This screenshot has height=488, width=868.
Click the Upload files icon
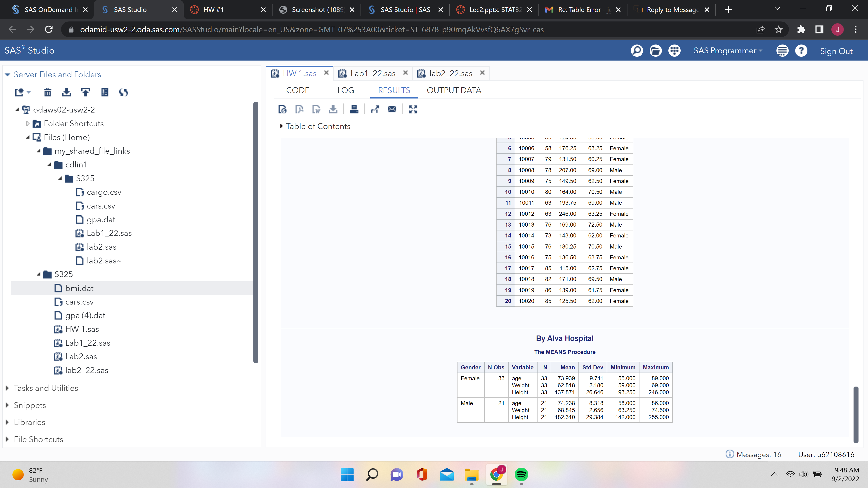[86, 92]
